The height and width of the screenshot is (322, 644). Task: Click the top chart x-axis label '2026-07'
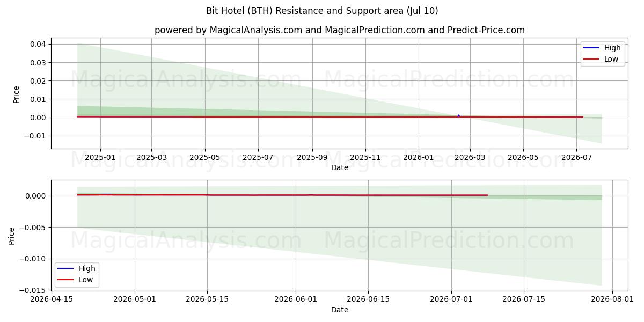click(576, 158)
